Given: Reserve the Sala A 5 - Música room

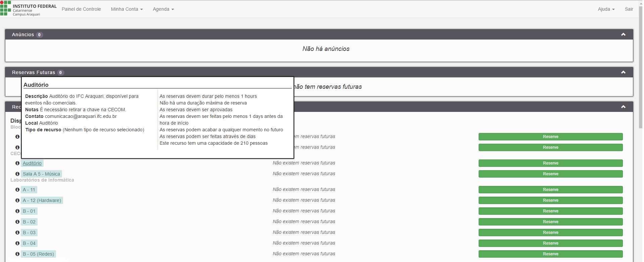Looking at the screenshot, I should coord(550,174).
